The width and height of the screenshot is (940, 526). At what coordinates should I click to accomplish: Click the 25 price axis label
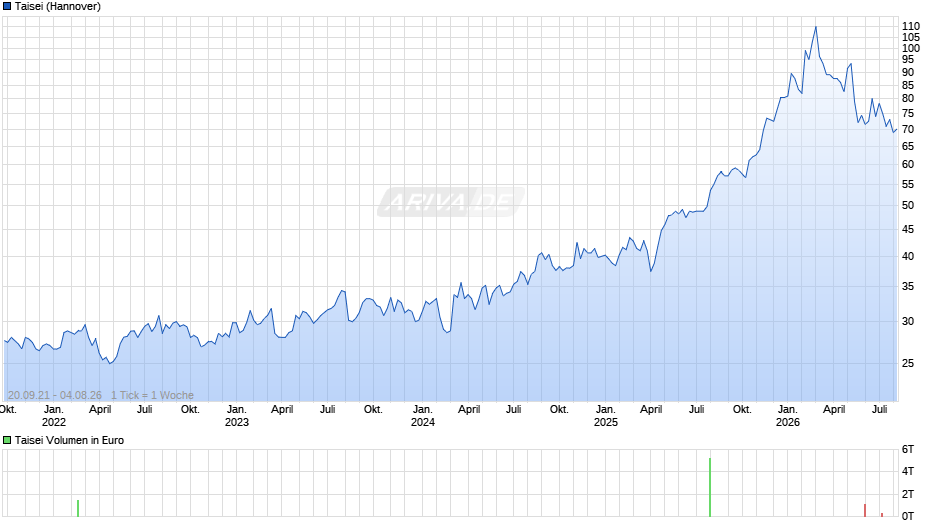tap(908, 363)
